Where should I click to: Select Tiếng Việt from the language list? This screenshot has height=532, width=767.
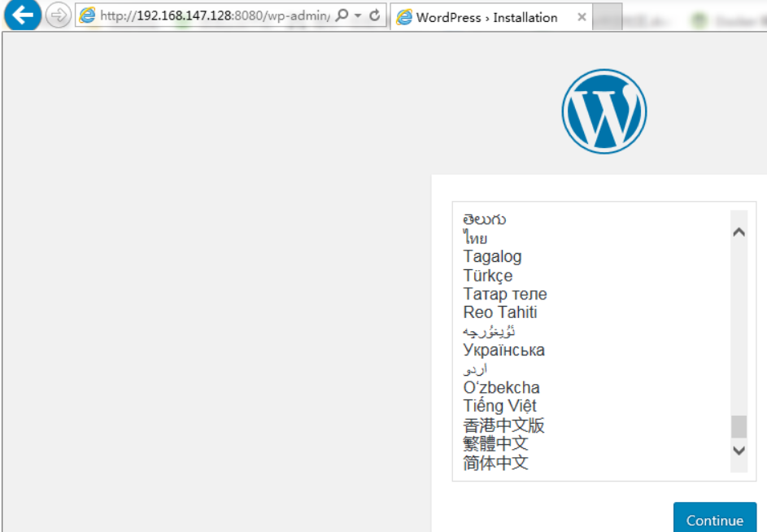[499, 406]
